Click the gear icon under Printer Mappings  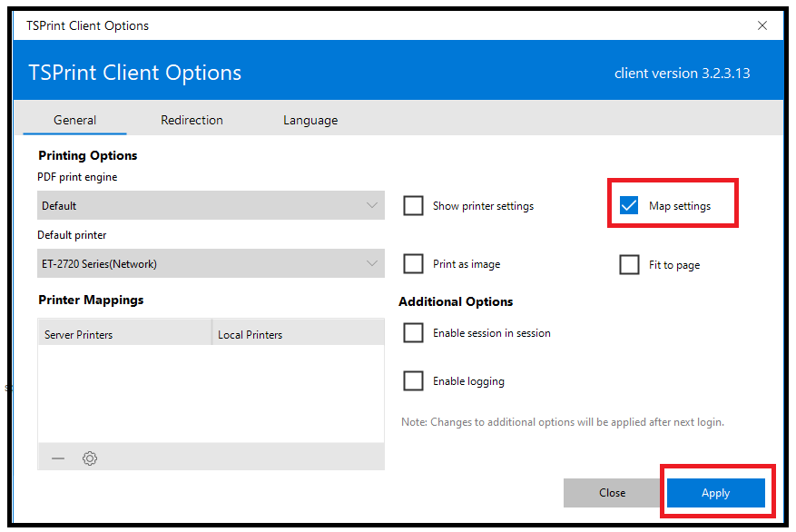click(90, 458)
